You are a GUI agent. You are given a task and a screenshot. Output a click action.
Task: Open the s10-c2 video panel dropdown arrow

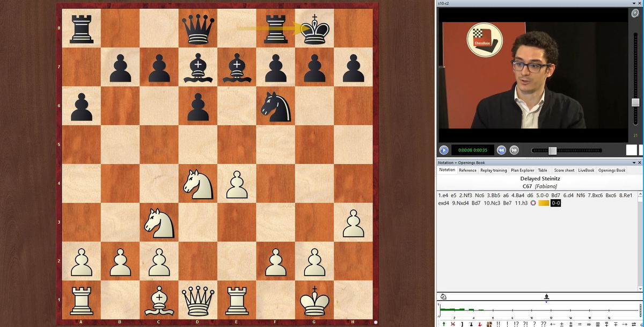point(633,3)
